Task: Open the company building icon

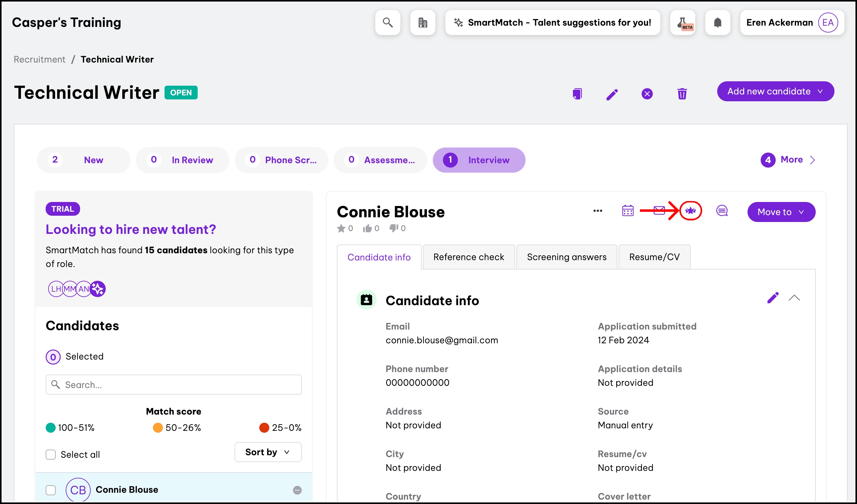Action: 423,23
